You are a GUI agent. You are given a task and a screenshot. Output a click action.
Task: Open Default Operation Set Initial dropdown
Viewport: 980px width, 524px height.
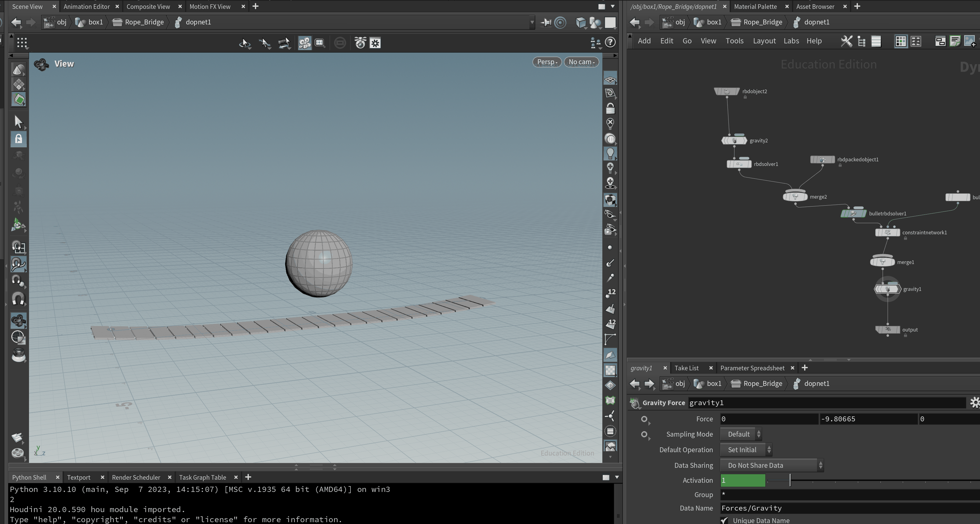click(746, 450)
